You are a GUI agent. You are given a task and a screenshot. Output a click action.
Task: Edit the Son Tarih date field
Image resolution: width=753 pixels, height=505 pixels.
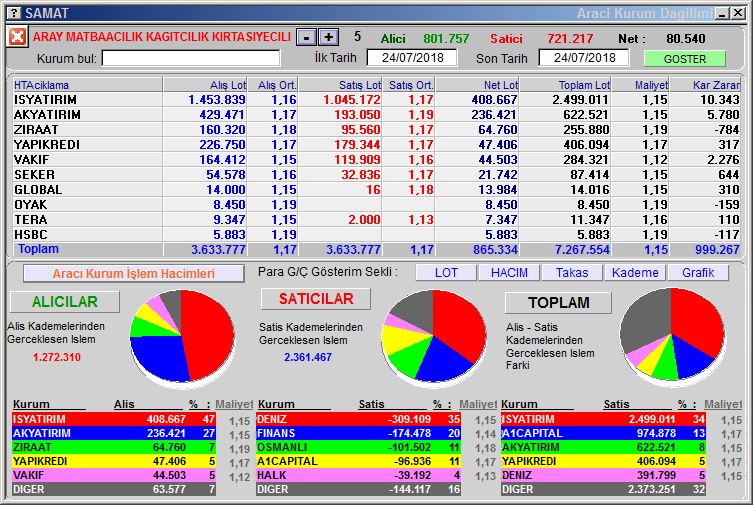590,58
